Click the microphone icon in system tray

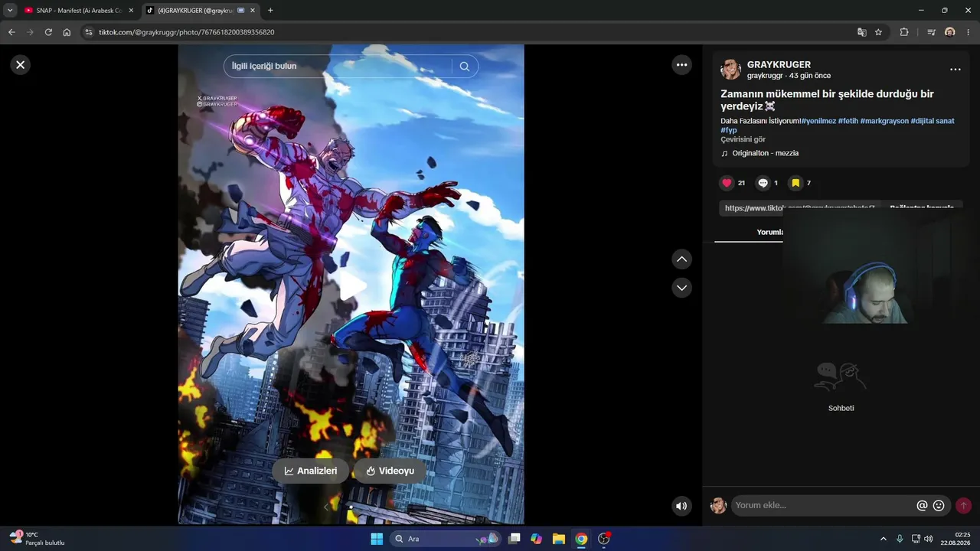pos(900,539)
